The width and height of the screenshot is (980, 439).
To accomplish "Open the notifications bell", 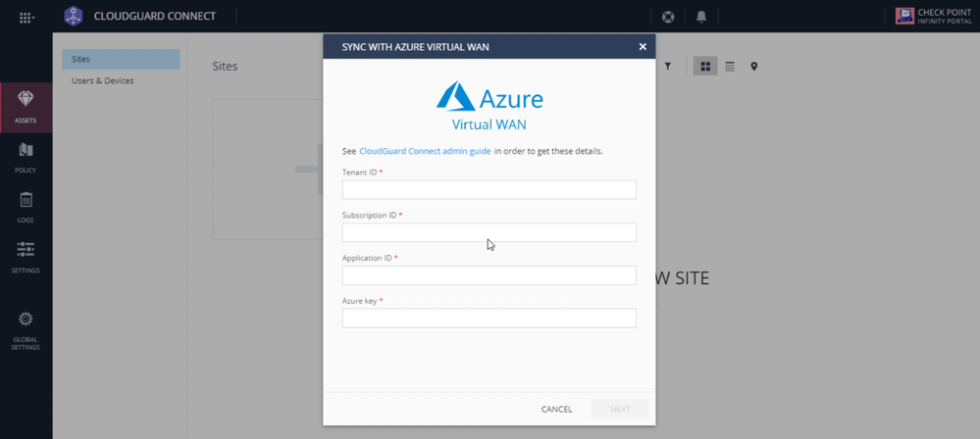I will pos(701,17).
